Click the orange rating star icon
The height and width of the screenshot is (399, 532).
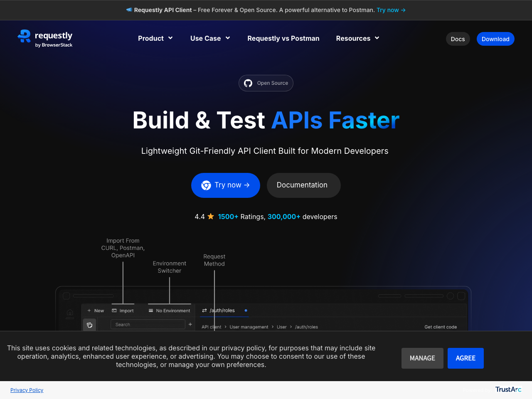211,217
